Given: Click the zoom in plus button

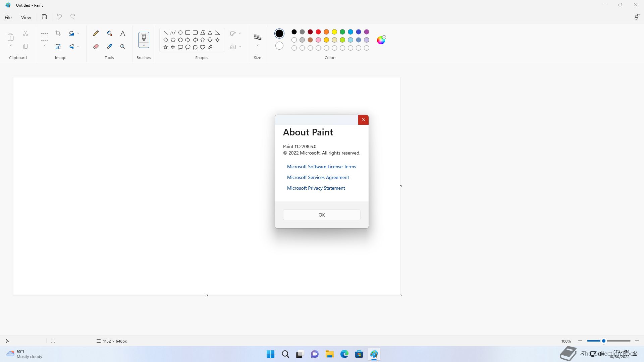Looking at the screenshot, I should [637, 341].
